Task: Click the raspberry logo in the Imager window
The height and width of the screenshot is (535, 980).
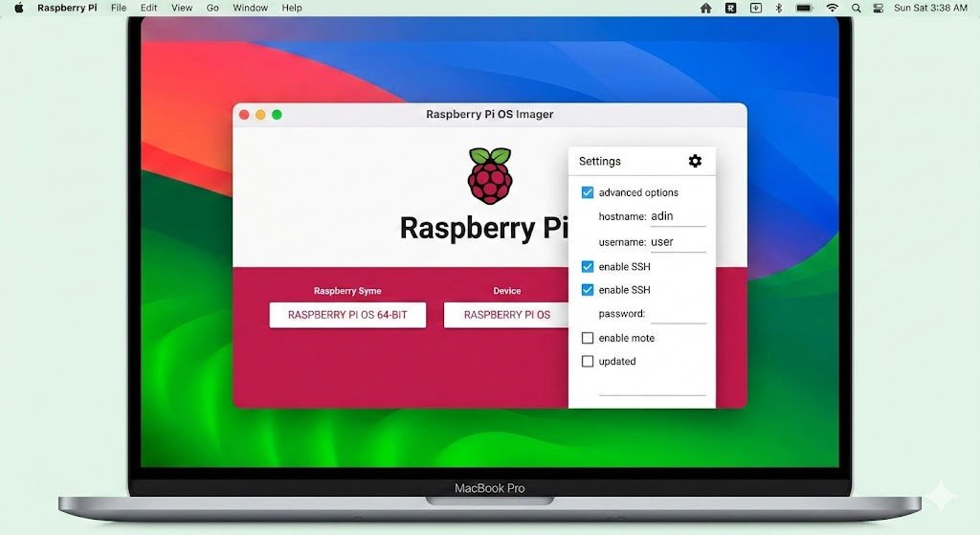Action: (x=490, y=176)
